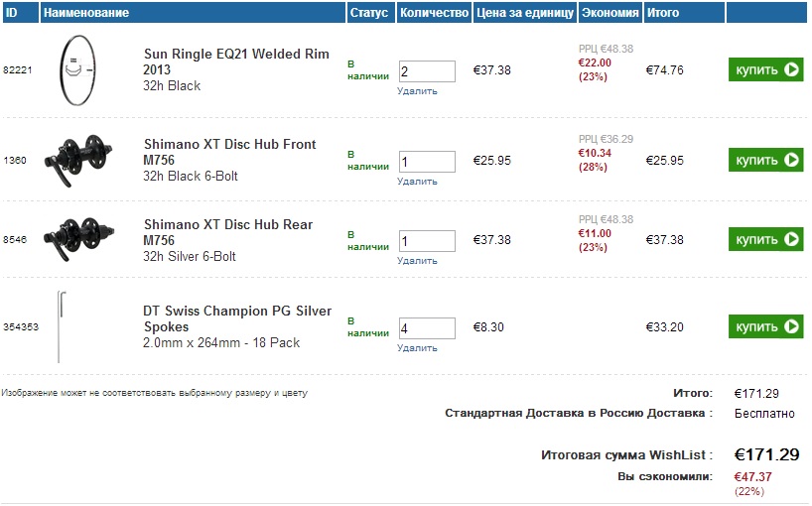812x506 pixels.
Task: Buy the Shimano XT front hub
Action: click(765, 160)
